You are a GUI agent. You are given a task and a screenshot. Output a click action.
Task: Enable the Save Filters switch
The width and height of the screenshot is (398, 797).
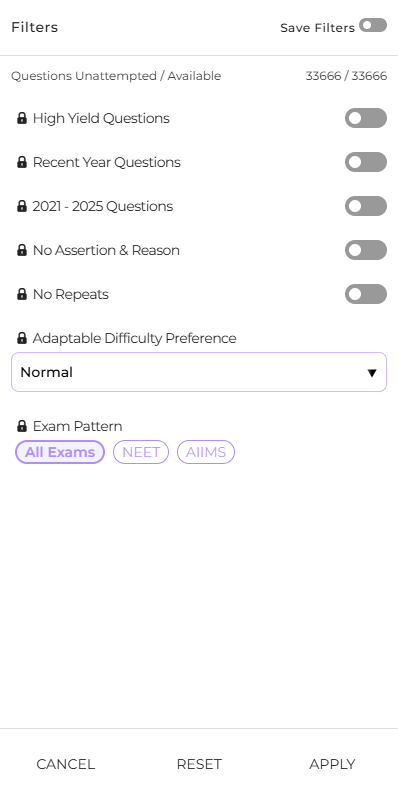pos(373,25)
